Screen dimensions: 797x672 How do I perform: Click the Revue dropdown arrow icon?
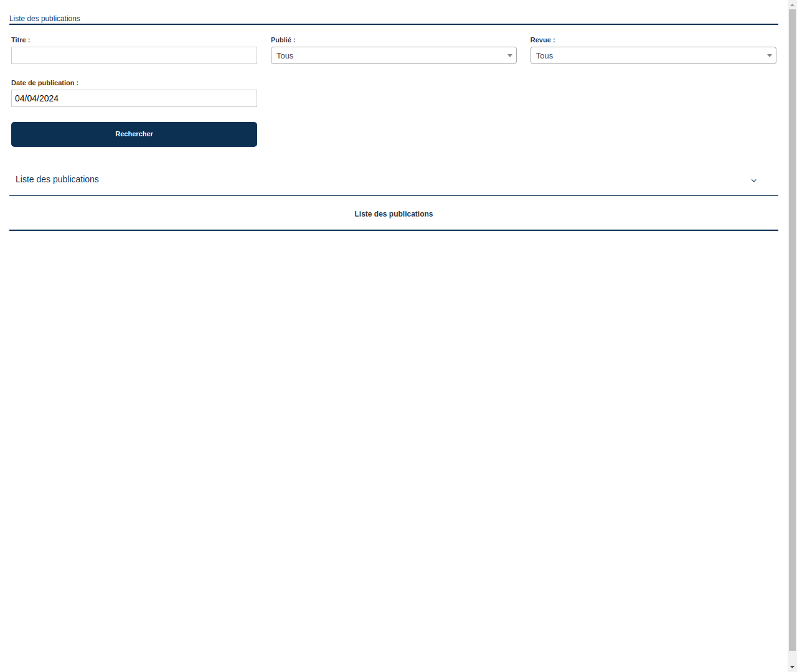pos(769,55)
